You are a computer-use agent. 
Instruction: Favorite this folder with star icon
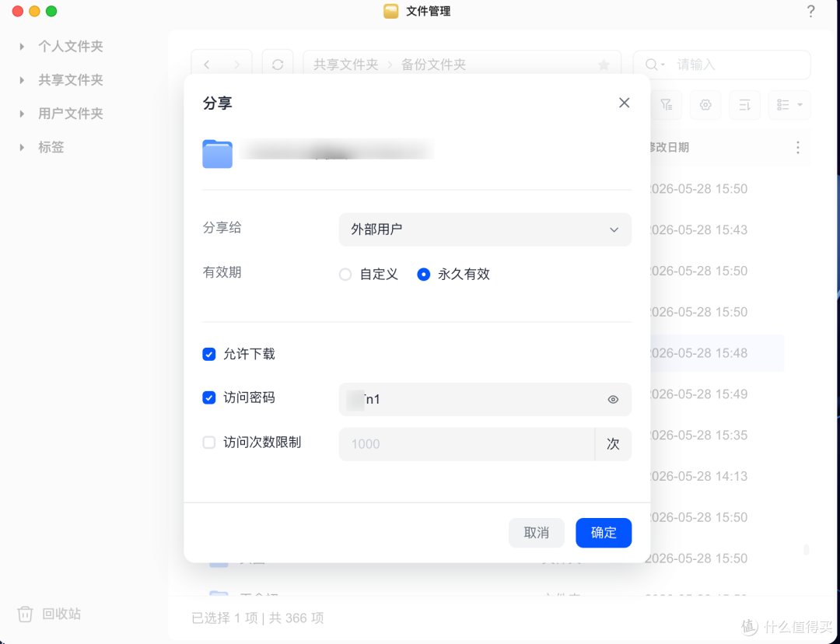coord(604,65)
